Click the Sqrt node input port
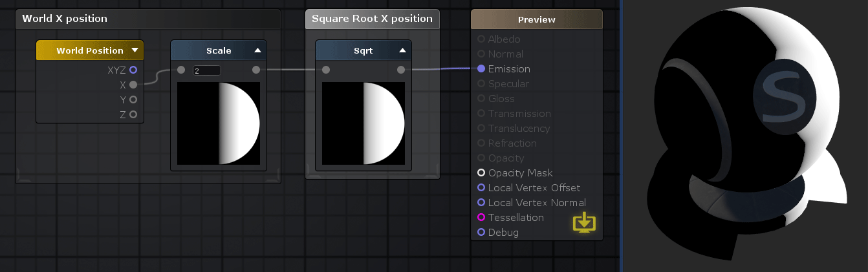Viewport: 868px width, 272px height. tap(326, 70)
